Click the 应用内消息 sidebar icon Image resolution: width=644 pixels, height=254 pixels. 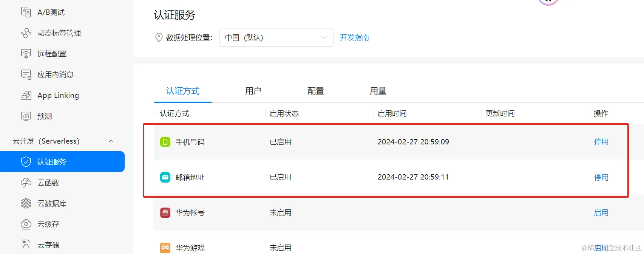point(26,74)
